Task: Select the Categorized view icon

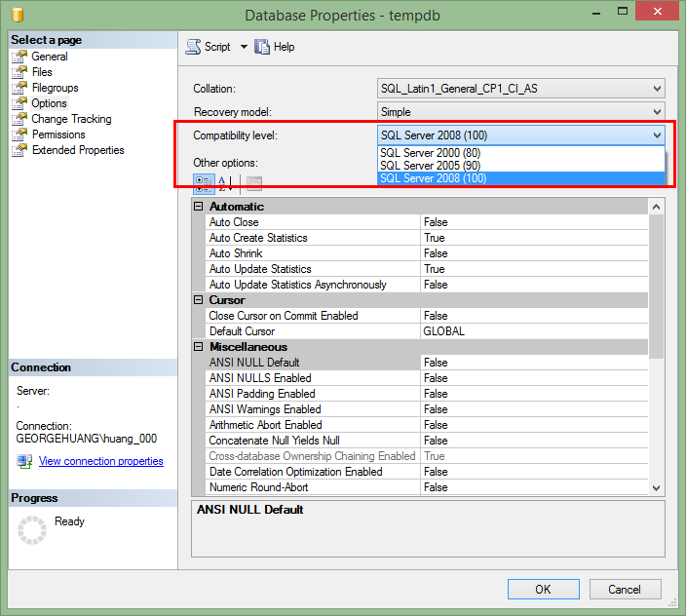Action: pyautogui.click(x=204, y=182)
